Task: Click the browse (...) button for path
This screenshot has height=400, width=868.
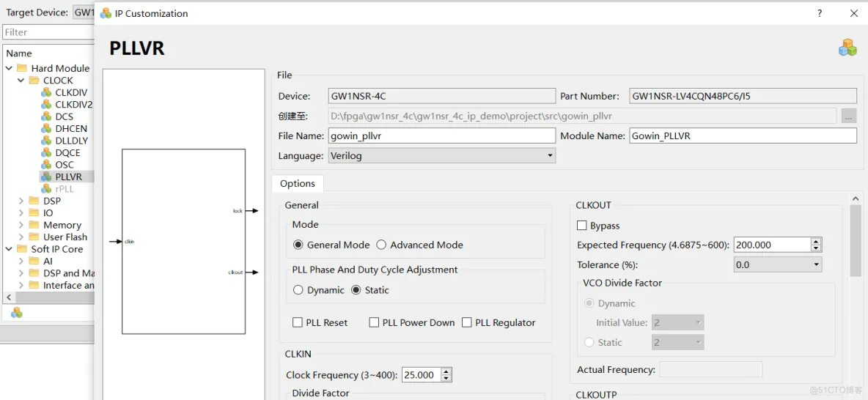Action: coord(849,116)
